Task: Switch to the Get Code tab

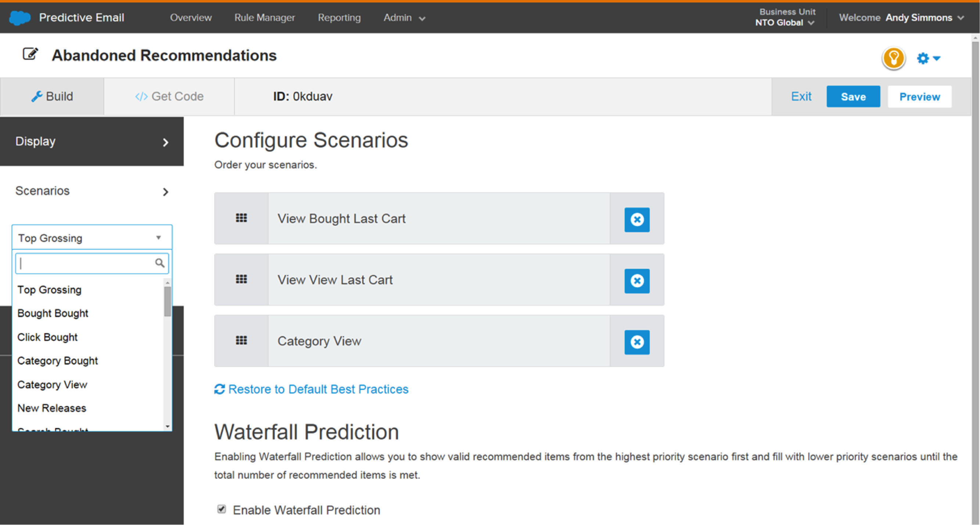Action: click(169, 96)
